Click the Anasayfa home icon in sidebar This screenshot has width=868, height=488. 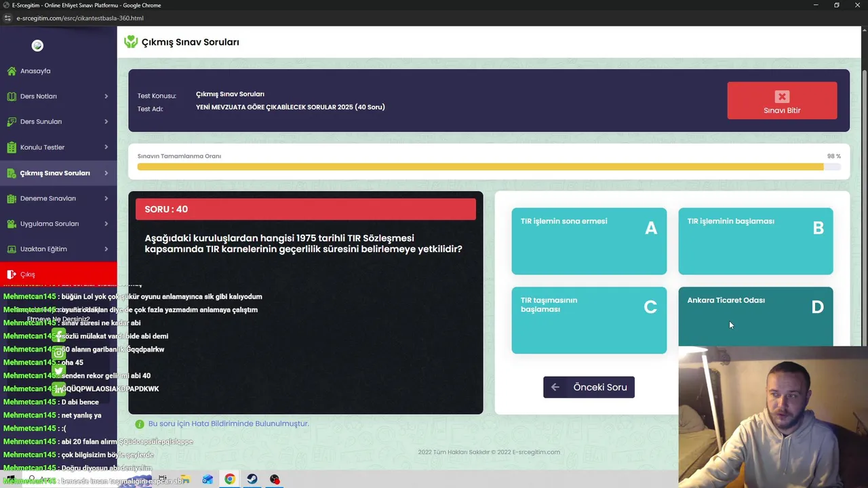tap(12, 70)
